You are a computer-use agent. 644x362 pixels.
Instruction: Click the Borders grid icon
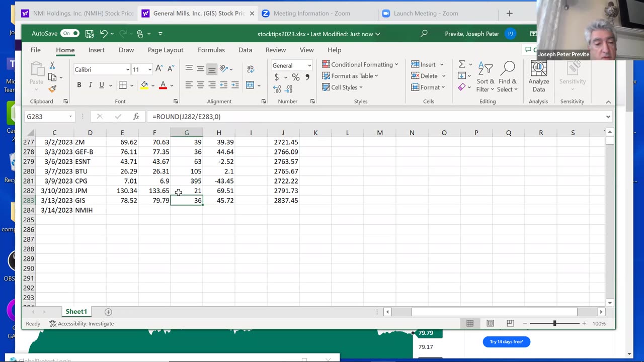[123, 85]
